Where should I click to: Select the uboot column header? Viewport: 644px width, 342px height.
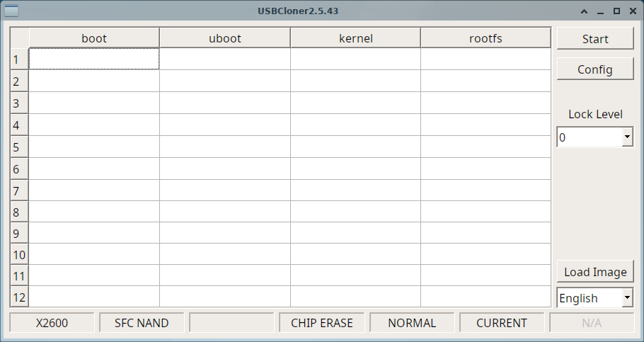[224, 38]
